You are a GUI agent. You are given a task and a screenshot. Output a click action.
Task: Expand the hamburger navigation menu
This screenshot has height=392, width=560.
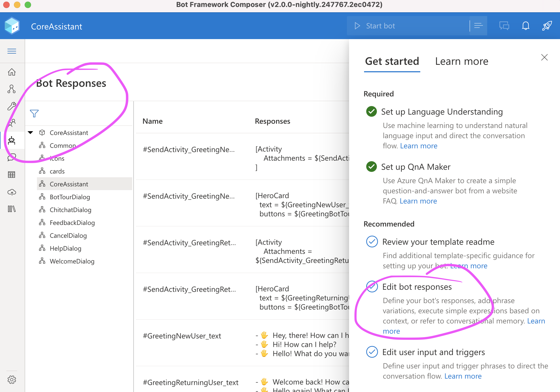(12, 51)
